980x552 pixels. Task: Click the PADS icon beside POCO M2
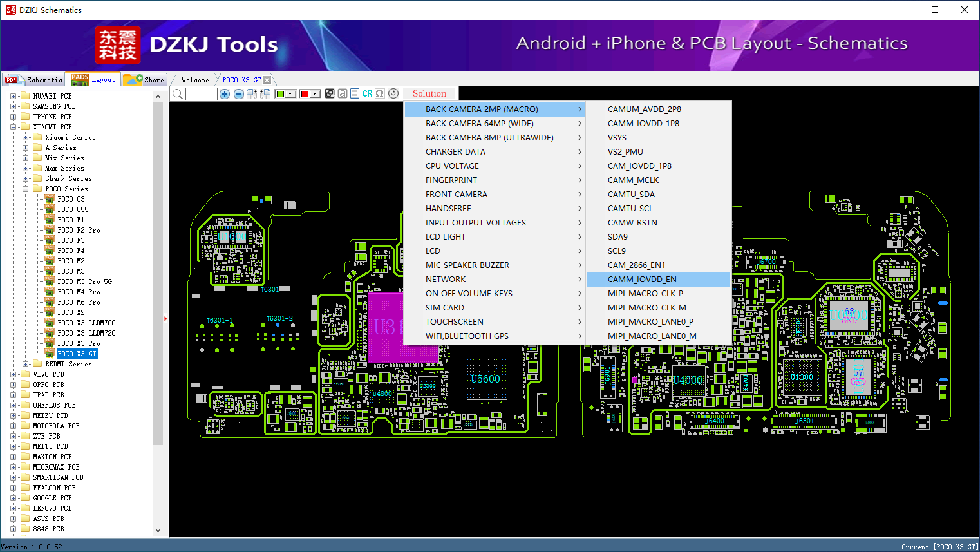point(50,261)
